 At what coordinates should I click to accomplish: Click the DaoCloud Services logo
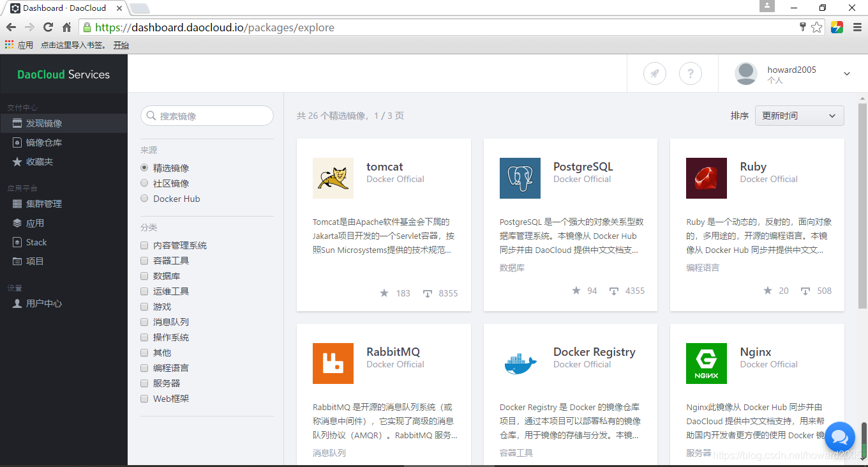63,74
